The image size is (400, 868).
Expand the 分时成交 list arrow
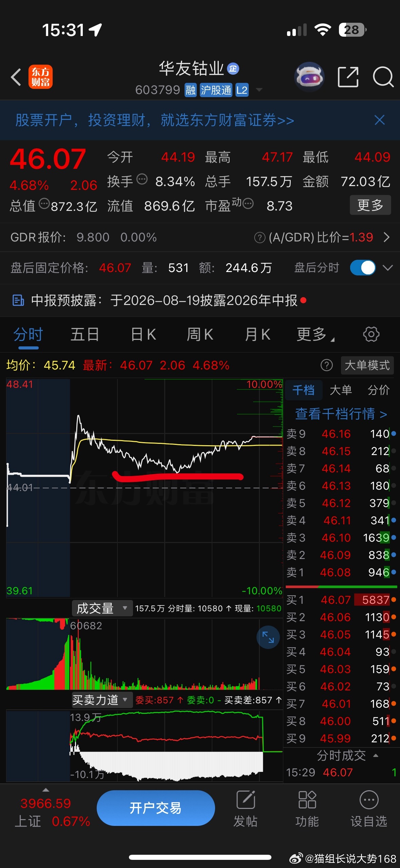pos(376,756)
